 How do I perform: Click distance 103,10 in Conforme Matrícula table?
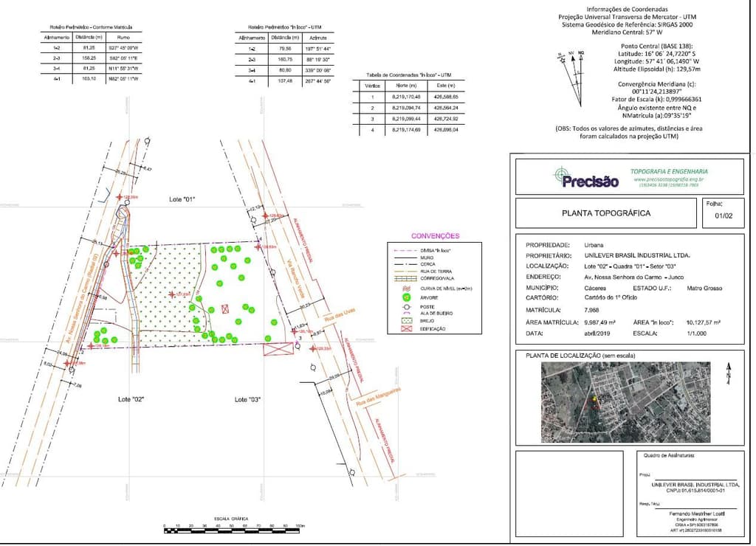tap(89, 78)
